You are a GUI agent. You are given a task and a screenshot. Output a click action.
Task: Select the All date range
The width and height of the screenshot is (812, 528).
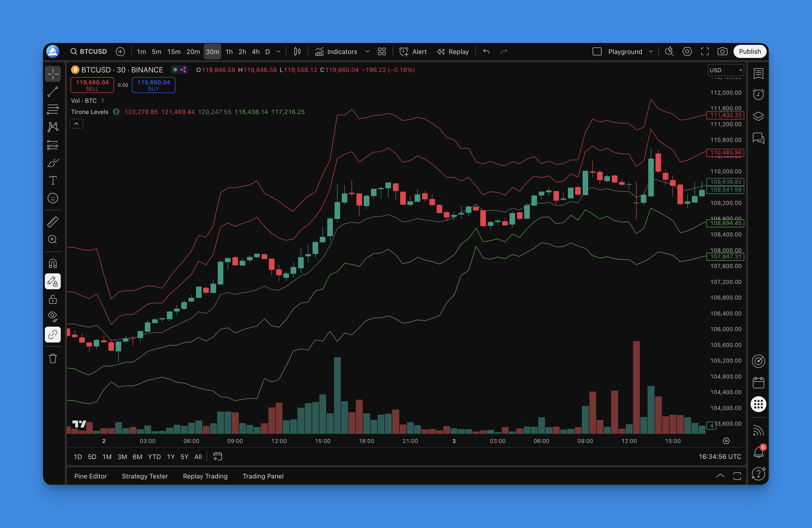click(198, 457)
